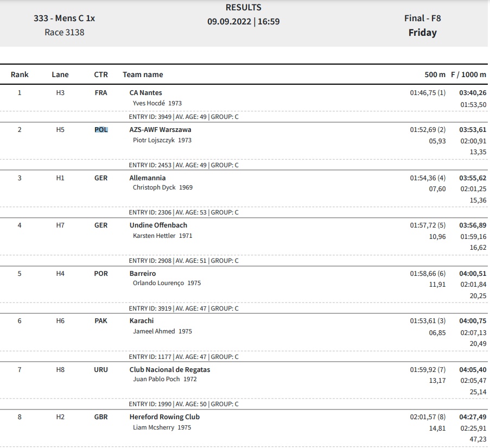Click the winning time 03:40,26
The image size is (490, 448).
[x=473, y=93]
